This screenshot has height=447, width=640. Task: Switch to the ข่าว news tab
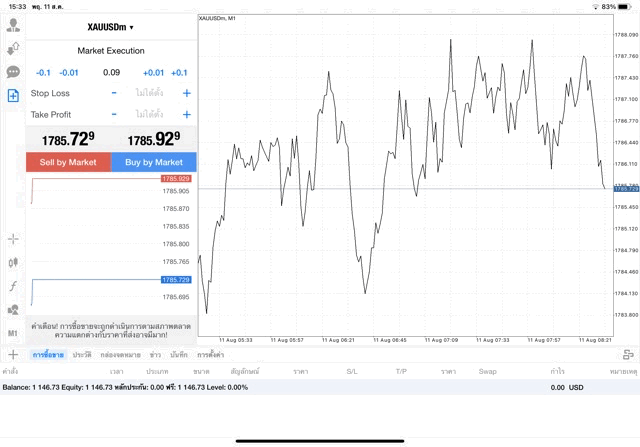click(x=155, y=355)
